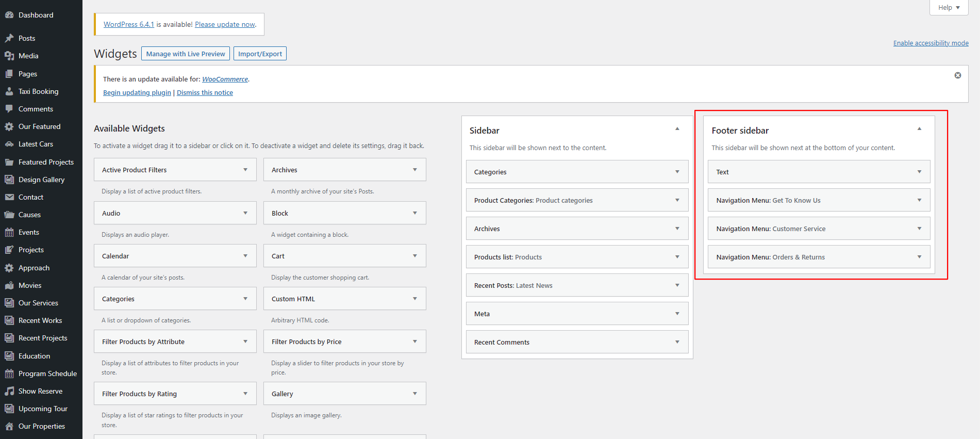The height and width of the screenshot is (439, 980).
Task: Click the Dashboard gauge icon
Action: [9, 15]
